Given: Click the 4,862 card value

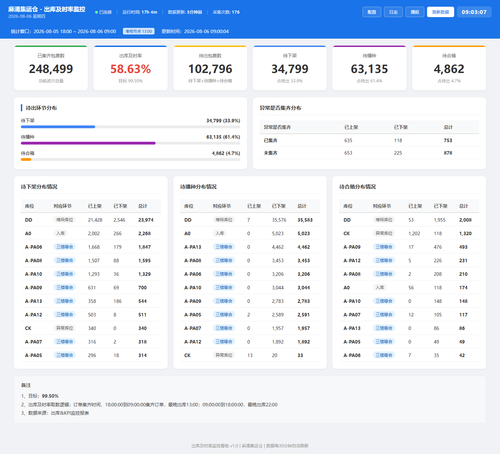Looking at the screenshot, I should click(x=449, y=69).
